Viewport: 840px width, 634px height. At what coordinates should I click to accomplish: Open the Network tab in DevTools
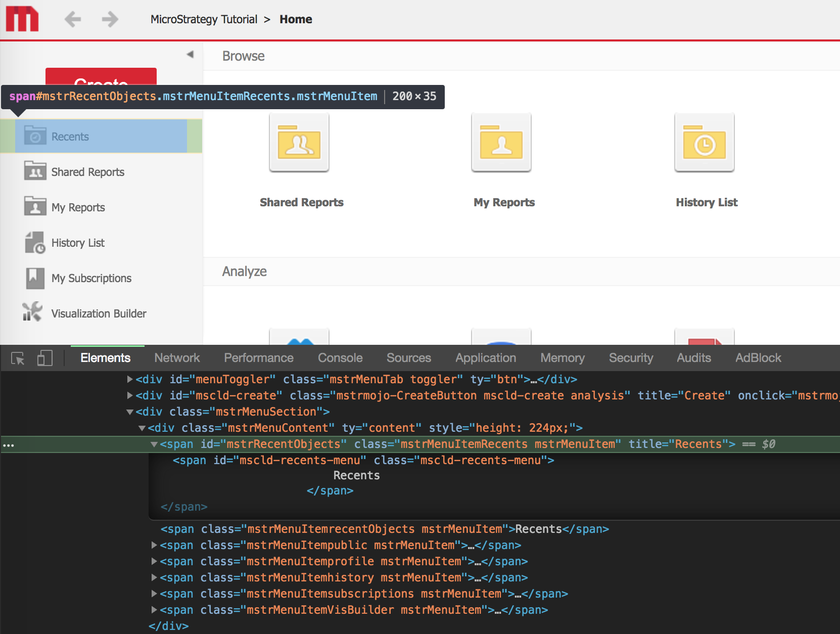click(x=176, y=358)
